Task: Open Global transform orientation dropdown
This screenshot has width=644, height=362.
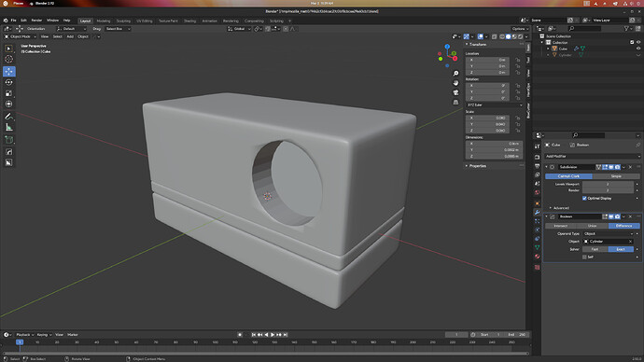Action: [x=239, y=29]
